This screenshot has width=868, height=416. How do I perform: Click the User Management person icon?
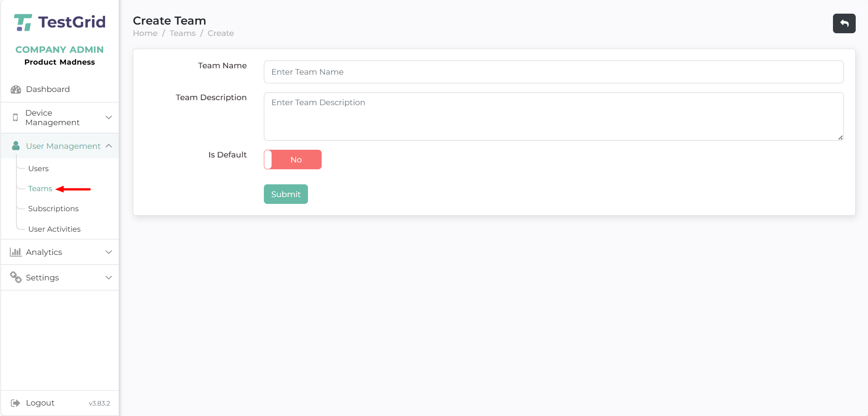[16, 146]
